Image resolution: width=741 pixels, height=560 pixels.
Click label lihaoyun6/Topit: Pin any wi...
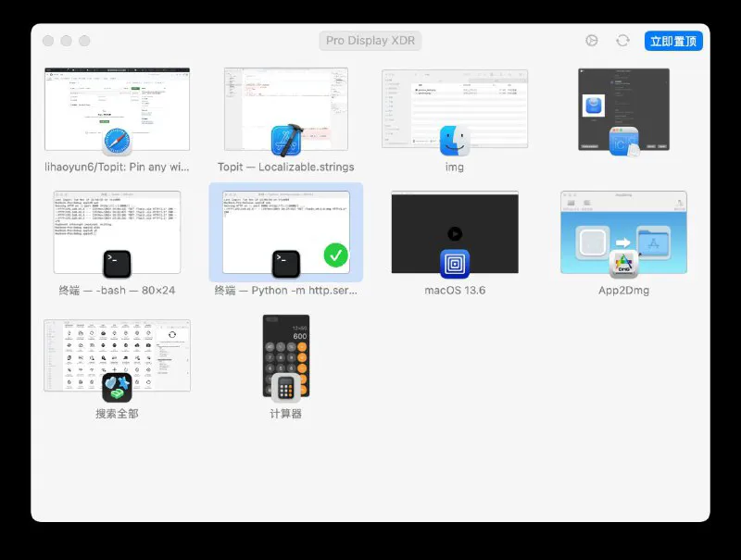[x=117, y=168]
